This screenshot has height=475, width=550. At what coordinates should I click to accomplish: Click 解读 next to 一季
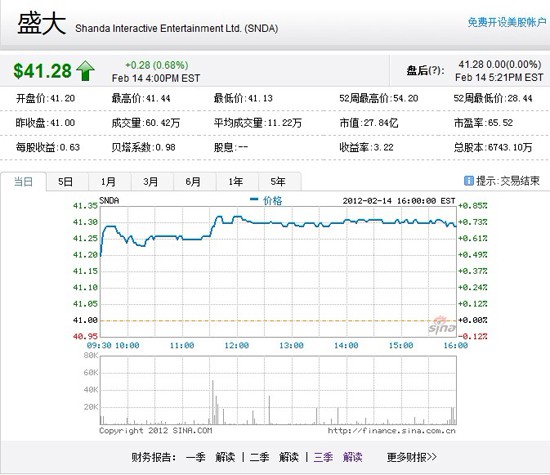(225, 457)
